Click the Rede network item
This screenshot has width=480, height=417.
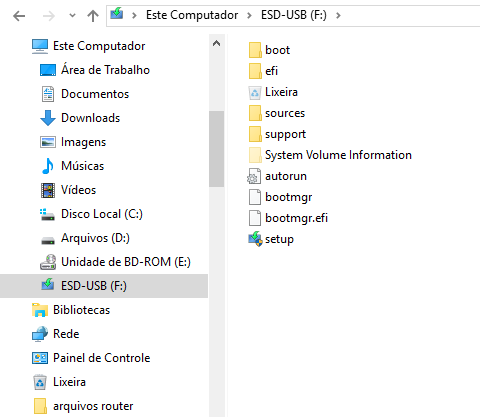56,334
